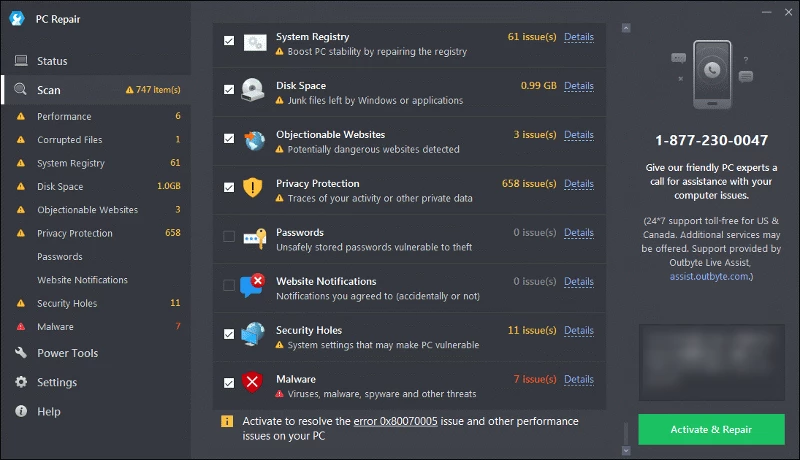Select Passwords in the sidebar
The width and height of the screenshot is (800, 460).
click(x=96, y=257)
